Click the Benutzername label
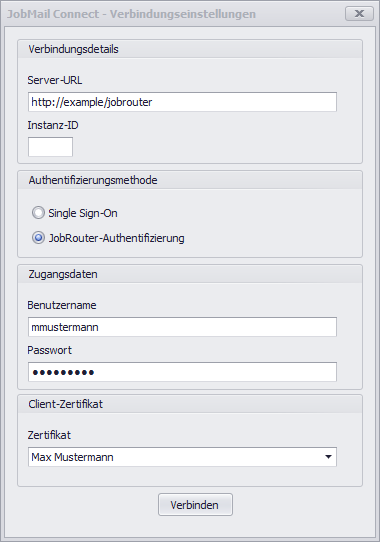 click(62, 305)
